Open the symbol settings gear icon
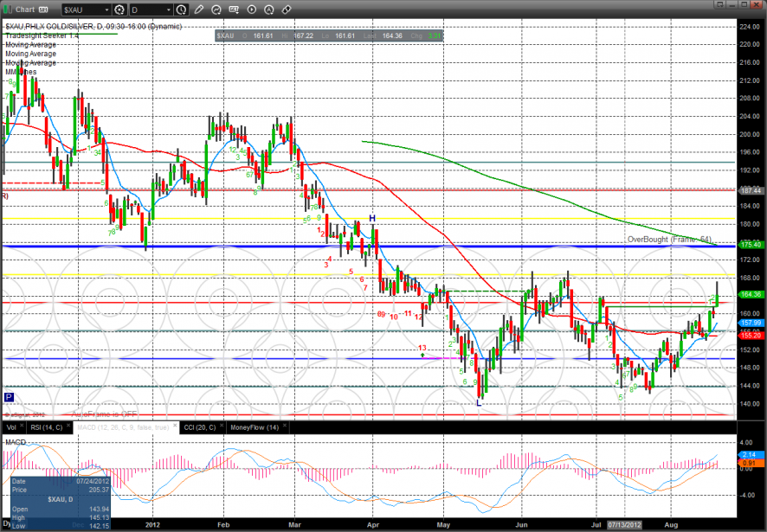Viewport: 767px width, 532px height. tap(119, 10)
